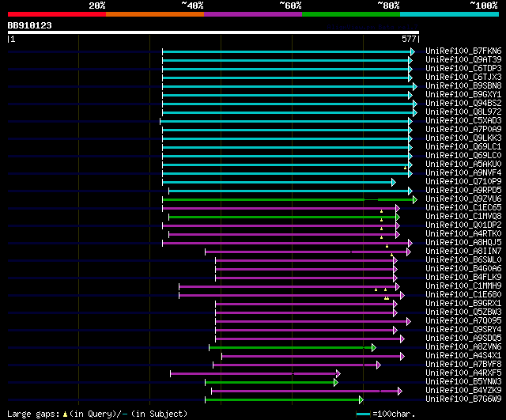The height and width of the screenshot is (420, 506).
Task: Click the 'Large gaps' legend text
Action: click(33, 414)
